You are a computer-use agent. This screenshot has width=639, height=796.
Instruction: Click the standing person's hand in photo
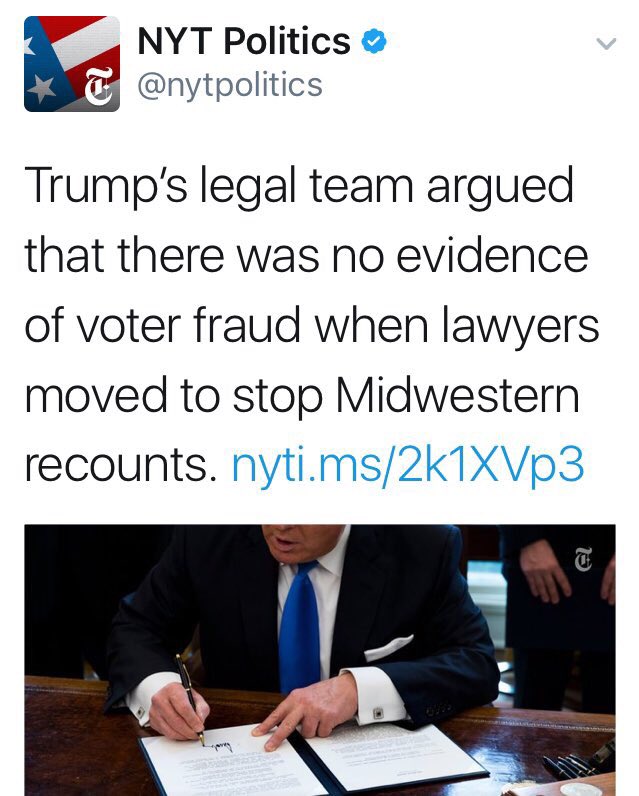coord(544,569)
